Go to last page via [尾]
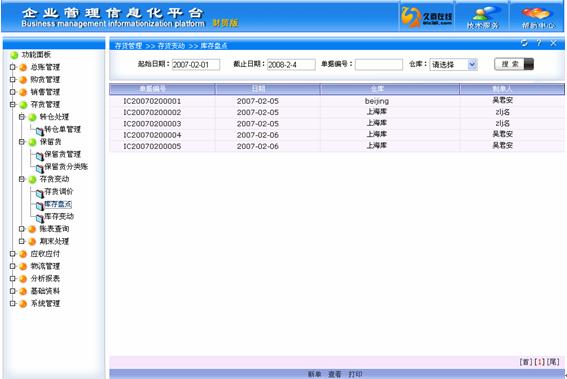 click(x=553, y=362)
